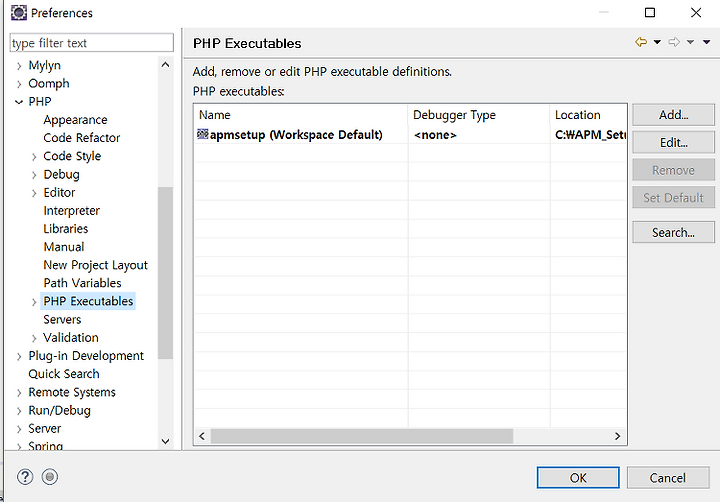Expand the Code Style node

[x=34, y=157]
